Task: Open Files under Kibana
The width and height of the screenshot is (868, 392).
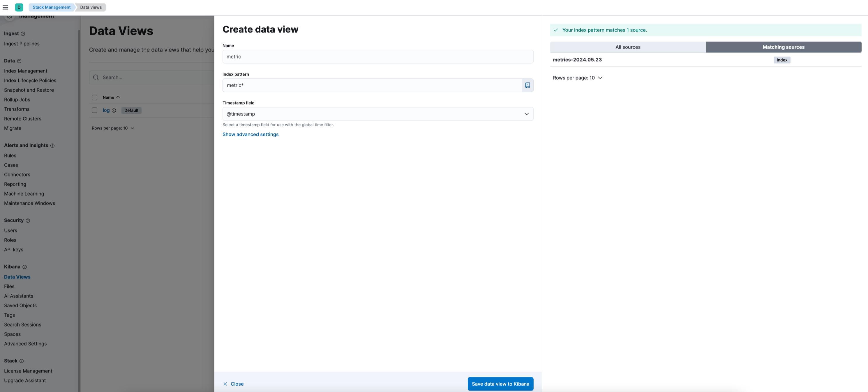Action: pos(9,287)
